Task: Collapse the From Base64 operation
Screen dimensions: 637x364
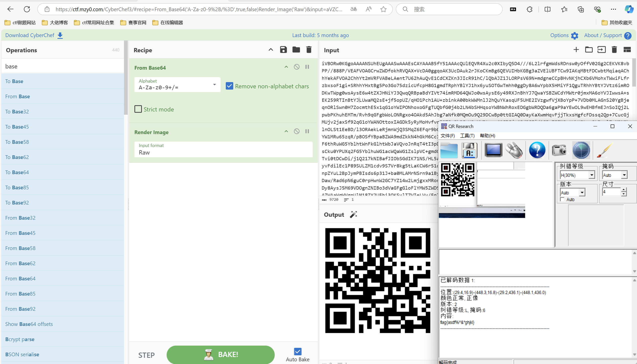Action: (x=286, y=67)
